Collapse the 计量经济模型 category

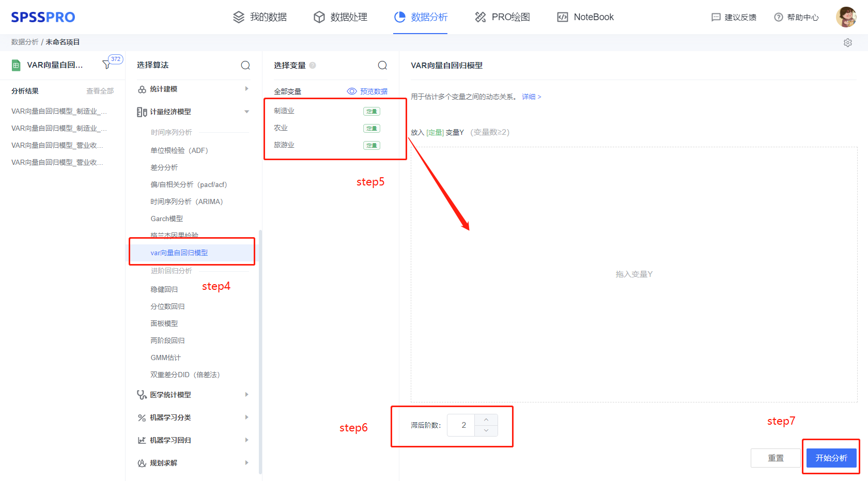(x=246, y=112)
